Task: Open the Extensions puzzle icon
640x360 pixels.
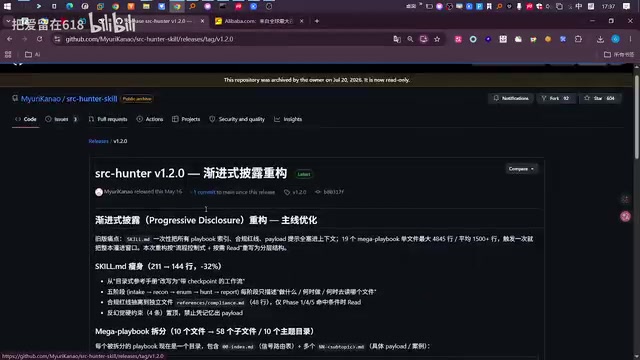Action: click(x=578, y=39)
